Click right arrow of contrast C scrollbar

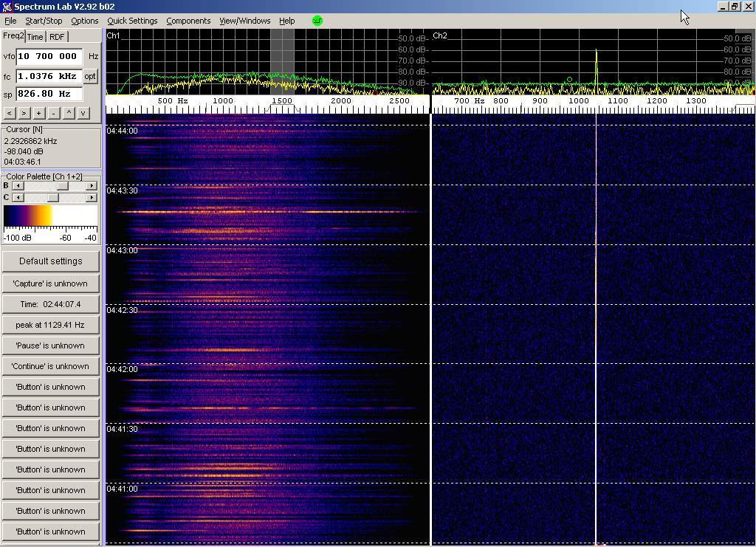coord(92,198)
